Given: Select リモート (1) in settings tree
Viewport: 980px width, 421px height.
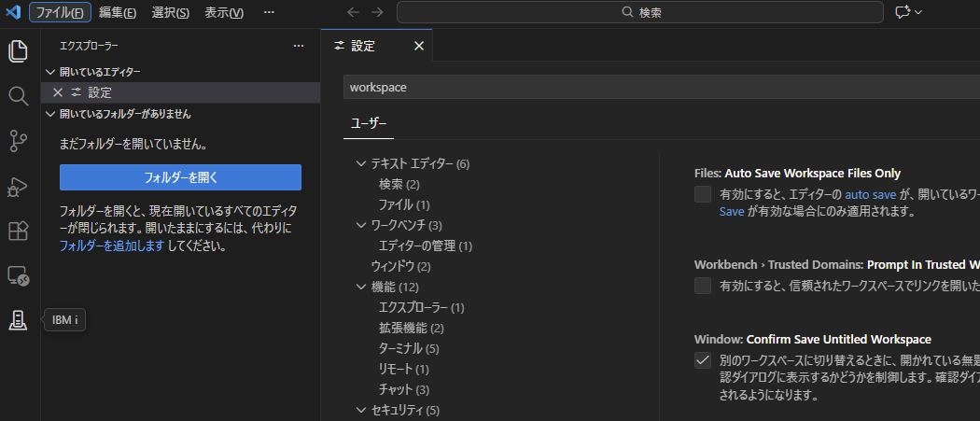Looking at the screenshot, I should pos(404,369).
